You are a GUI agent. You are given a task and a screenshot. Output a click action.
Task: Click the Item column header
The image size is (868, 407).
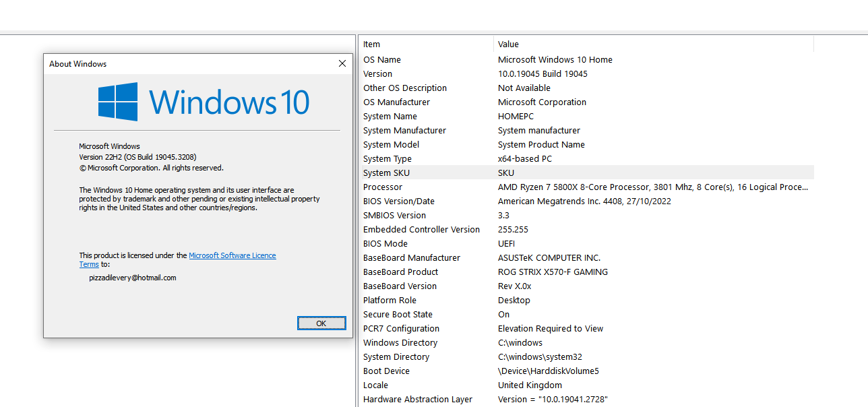point(426,44)
